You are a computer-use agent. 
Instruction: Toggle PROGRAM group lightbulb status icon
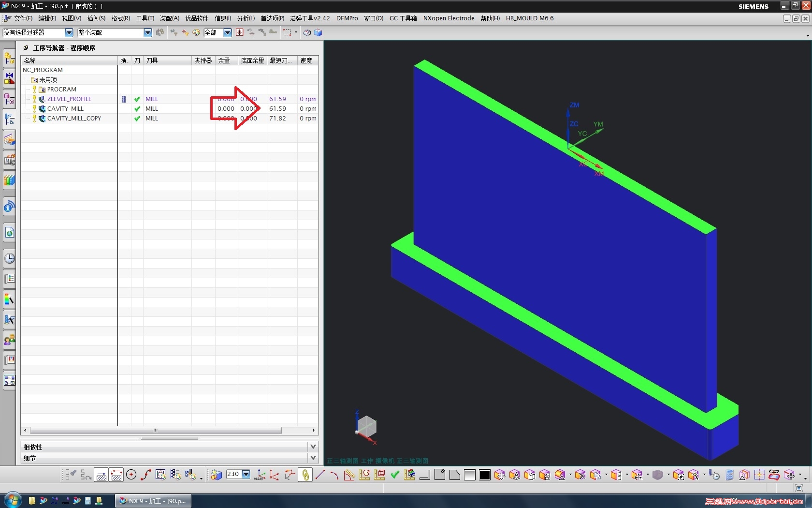[34, 89]
